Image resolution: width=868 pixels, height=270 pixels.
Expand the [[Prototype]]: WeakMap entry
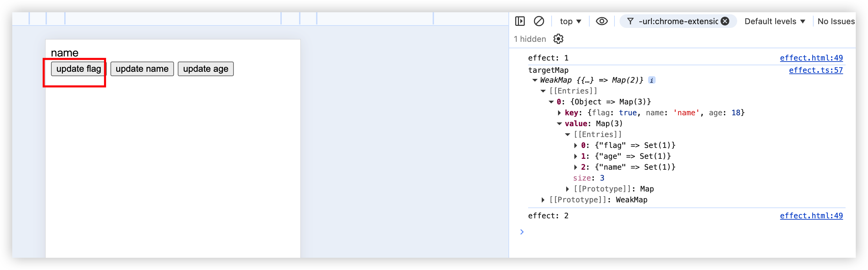pos(543,200)
